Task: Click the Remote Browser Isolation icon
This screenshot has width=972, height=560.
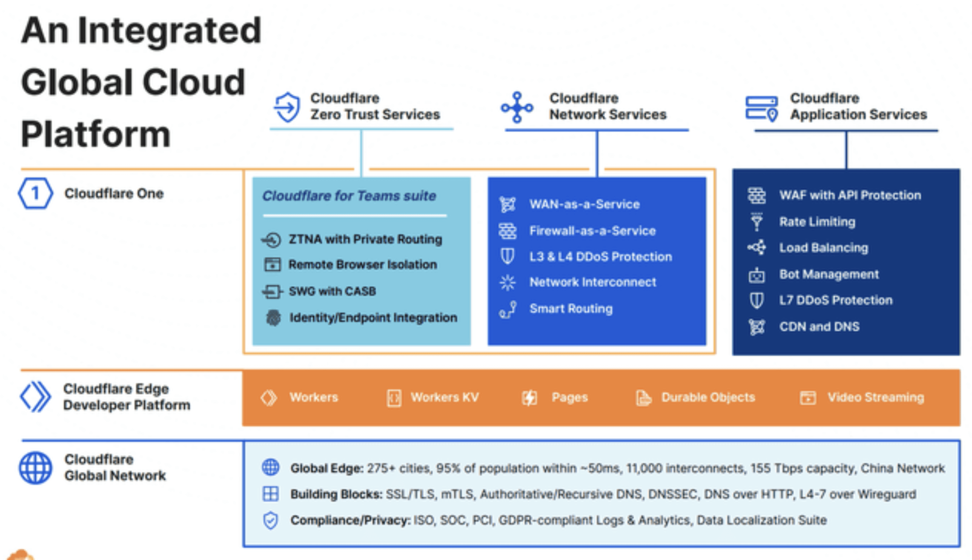Action: pyautogui.click(x=272, y=265)
